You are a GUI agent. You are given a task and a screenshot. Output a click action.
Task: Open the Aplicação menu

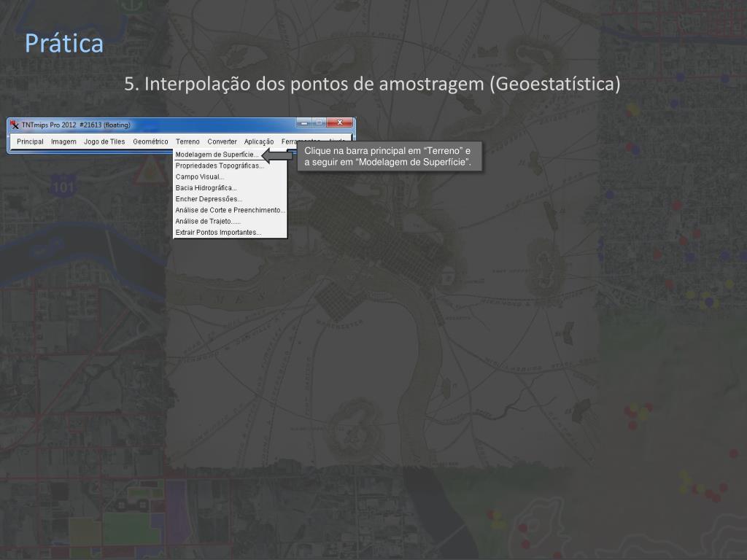point(259,141)
